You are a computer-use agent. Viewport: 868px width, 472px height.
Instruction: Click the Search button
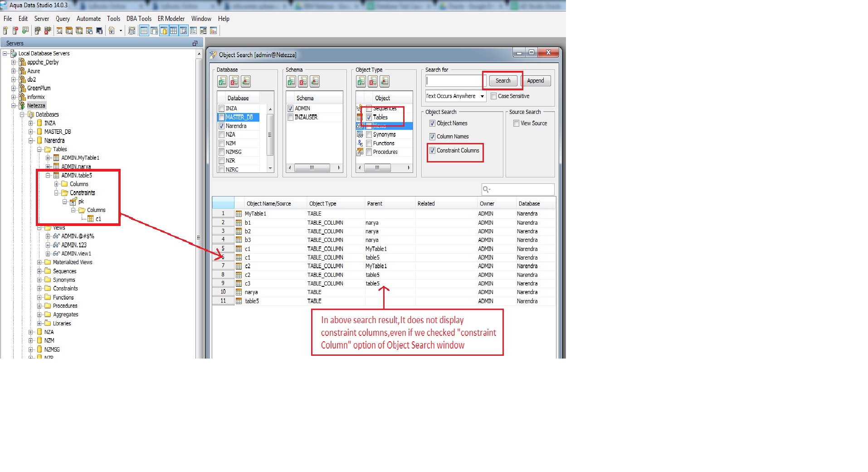click(x=503, y=81)
